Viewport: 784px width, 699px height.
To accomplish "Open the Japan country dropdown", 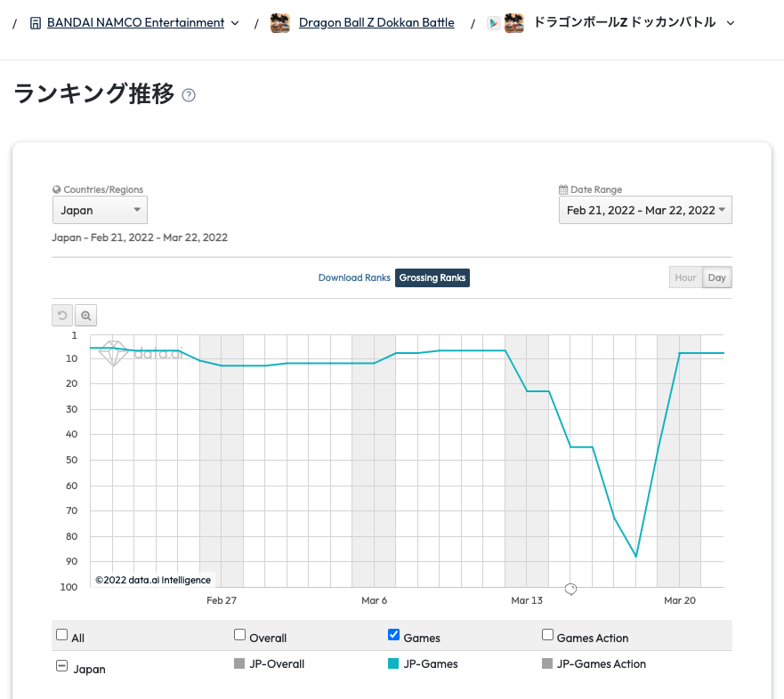I will point(100,211).
